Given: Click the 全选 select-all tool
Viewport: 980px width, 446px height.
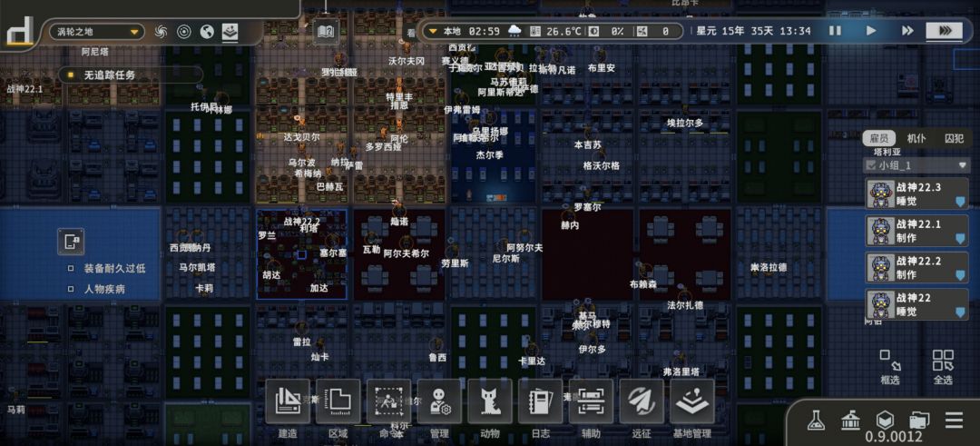Looking at the screenshot, I should [x=943, y=368].
